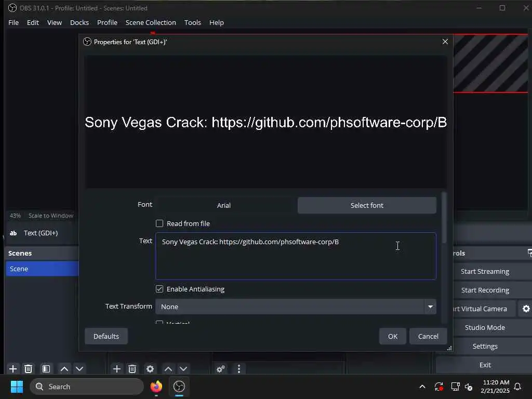Click inside the Text input box
532x399 pixels.
[296, 256]
